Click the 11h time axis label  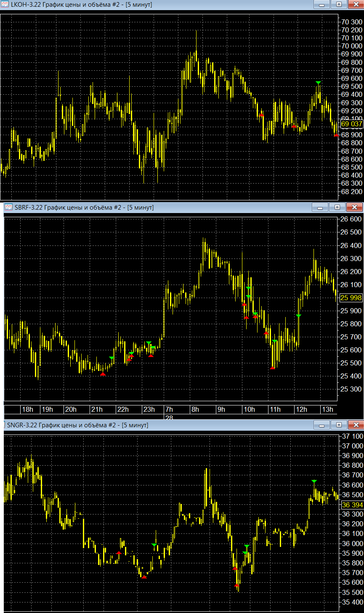pyautogui.click(x=275, y=409)
